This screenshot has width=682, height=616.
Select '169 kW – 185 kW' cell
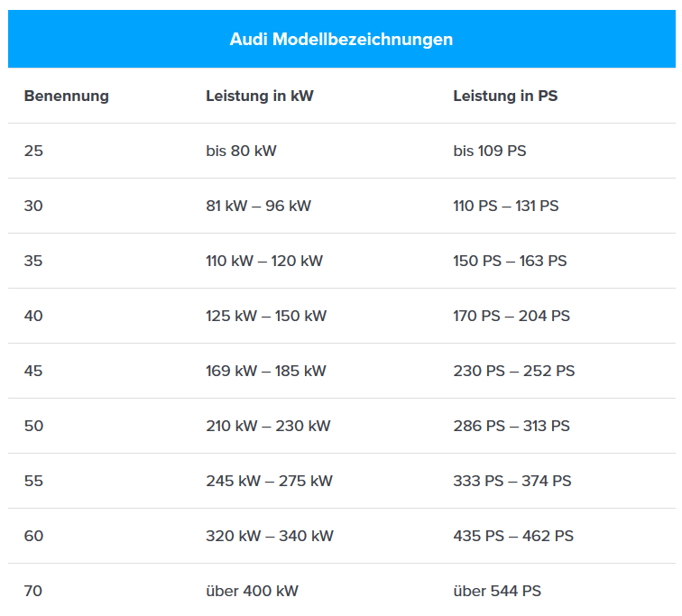(266, 371)
